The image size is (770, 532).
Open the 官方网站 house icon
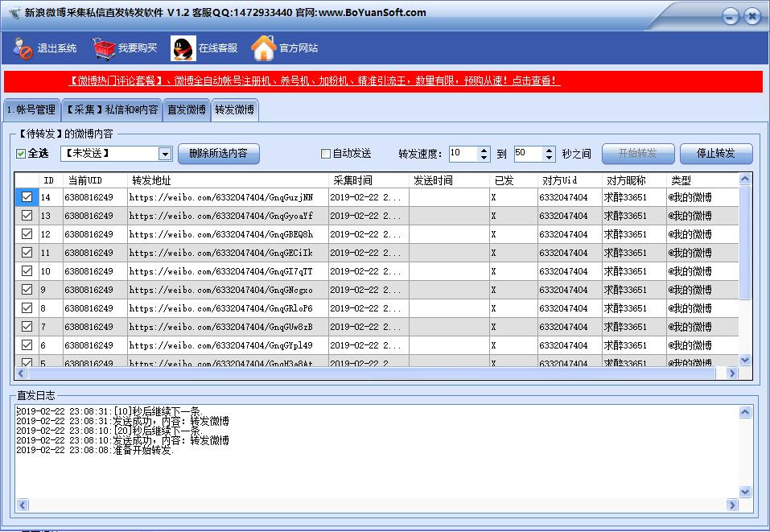[x=264, y=48]
